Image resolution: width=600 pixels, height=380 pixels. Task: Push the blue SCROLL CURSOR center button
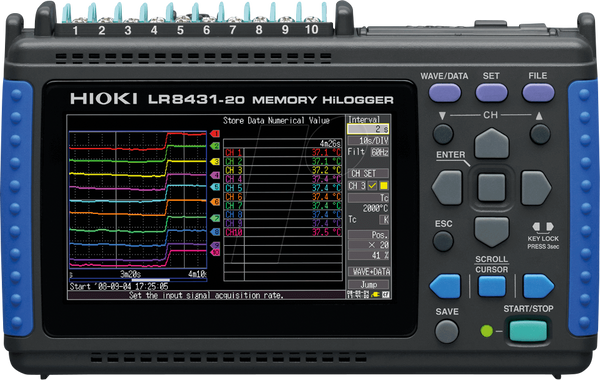[x=492, y=286]
